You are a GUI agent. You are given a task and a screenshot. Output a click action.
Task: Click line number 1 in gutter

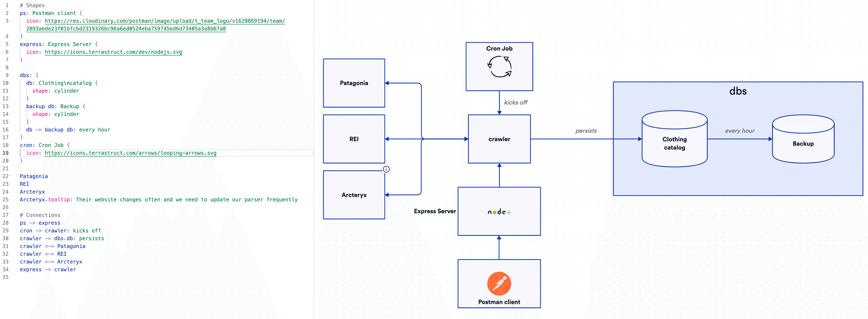pyautogui.click(x=7, y=5)
